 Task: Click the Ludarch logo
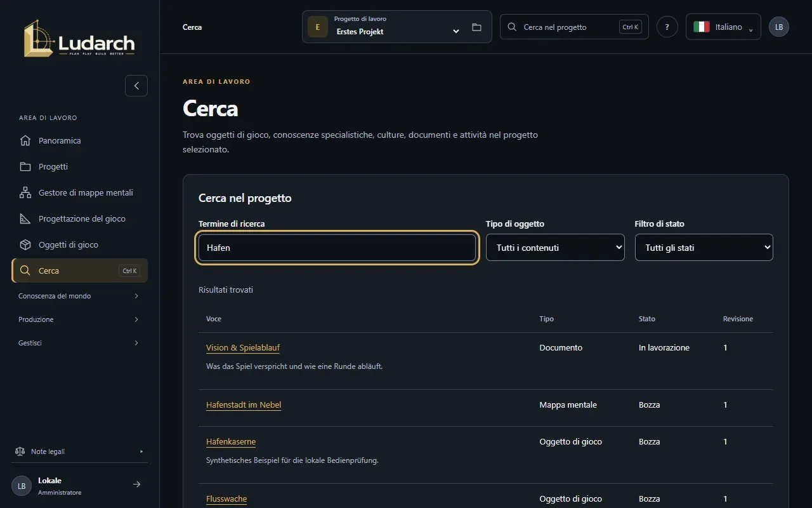pos(79,38)
